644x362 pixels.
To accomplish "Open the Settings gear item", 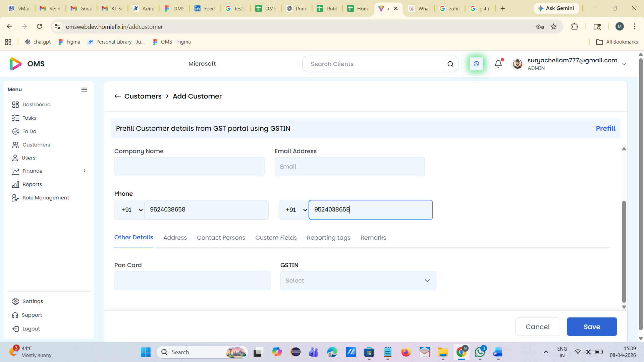I will click(33, 301).
